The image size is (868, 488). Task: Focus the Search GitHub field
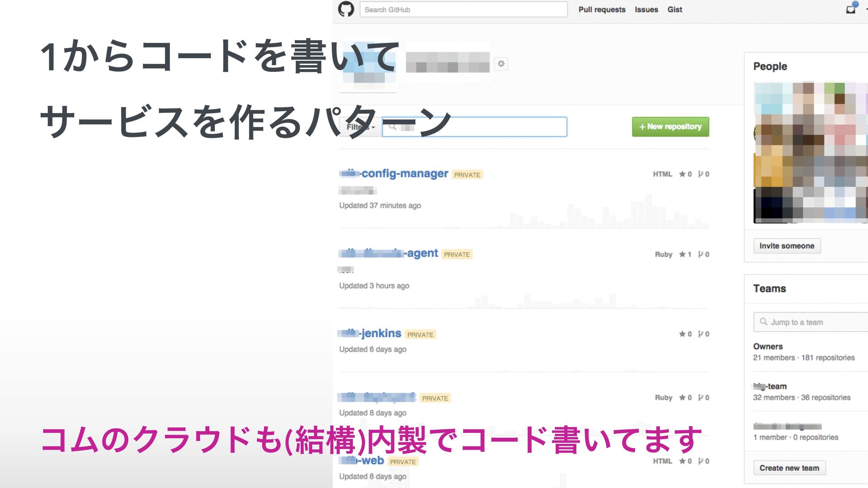[x=463, y=9]
